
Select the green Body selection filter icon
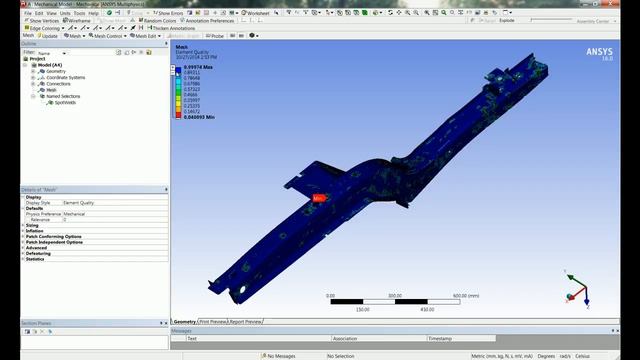(x=364, y=13)
